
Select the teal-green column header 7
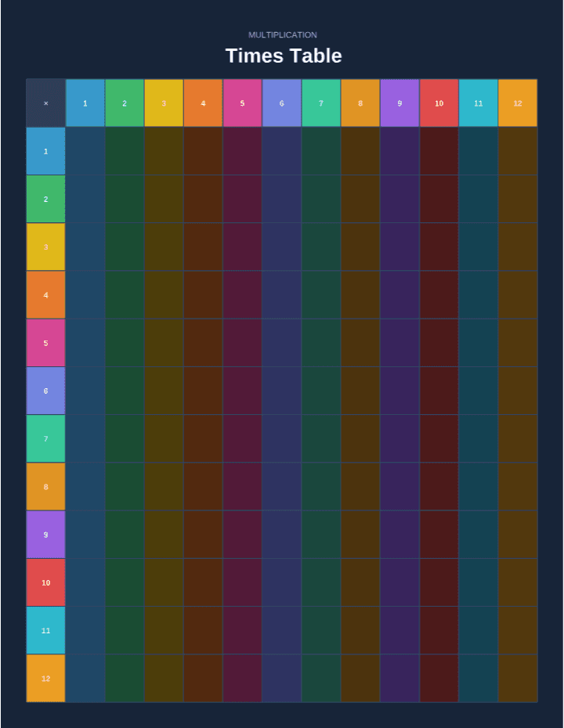point(321,103)
